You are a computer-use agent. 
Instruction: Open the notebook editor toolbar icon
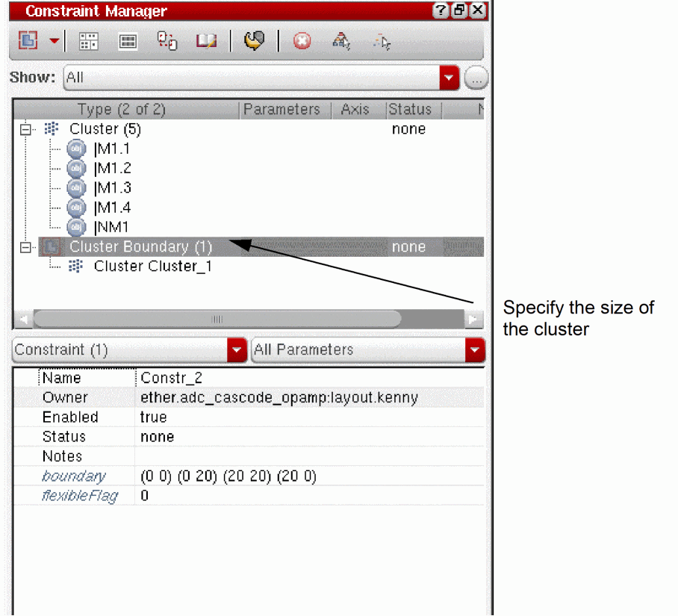206,41
